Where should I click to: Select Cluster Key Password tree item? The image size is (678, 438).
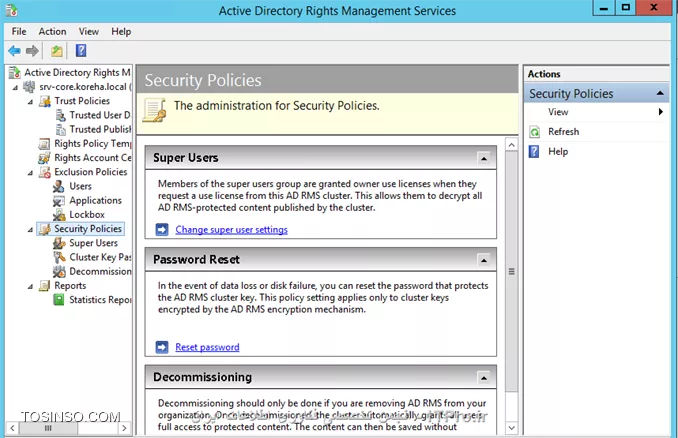[x=100, y=257]
